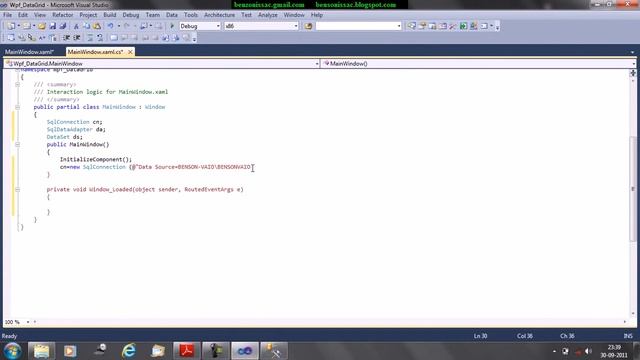Comment out the selected lines icon
The image size is (640, 360).
(90, 38)
